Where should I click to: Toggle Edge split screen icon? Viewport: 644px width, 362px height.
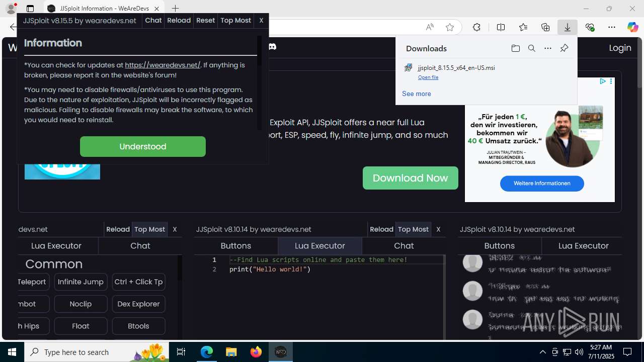point(501,27)
